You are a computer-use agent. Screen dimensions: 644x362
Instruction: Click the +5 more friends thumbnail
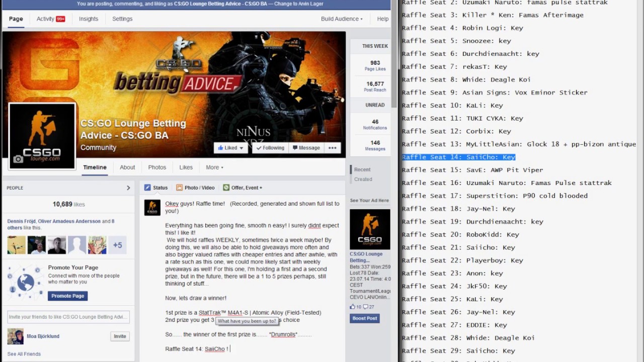(x=117, y=245)
